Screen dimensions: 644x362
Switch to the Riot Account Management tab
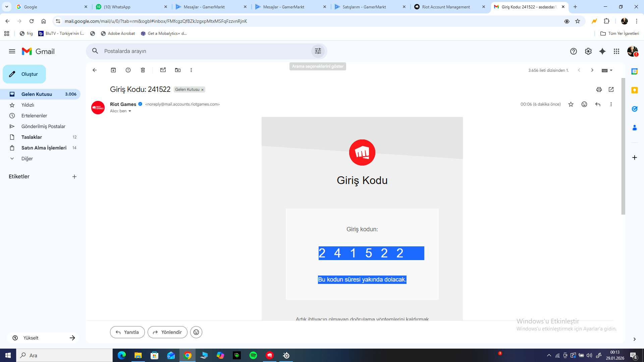450,7
